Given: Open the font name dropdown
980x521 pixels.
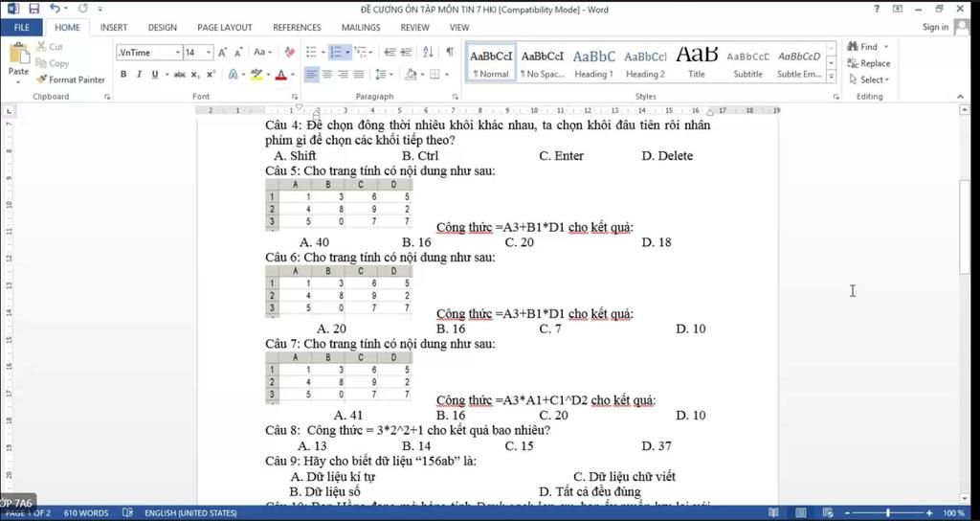Looking at the screenshot, I should 178,53.
